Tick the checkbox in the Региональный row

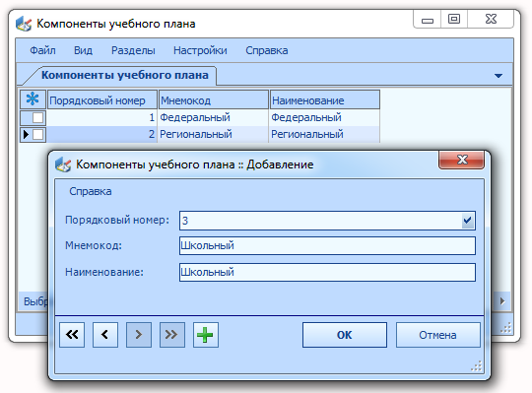pos(37,134)
